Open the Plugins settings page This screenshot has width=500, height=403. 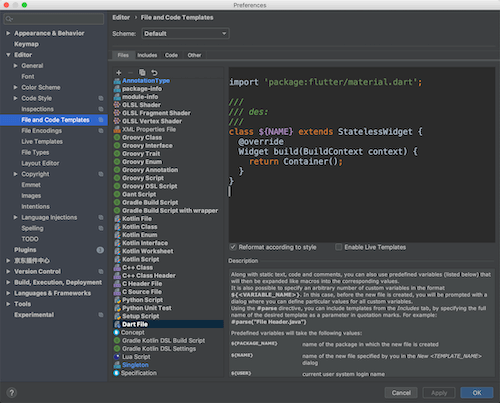coord(25,250)
